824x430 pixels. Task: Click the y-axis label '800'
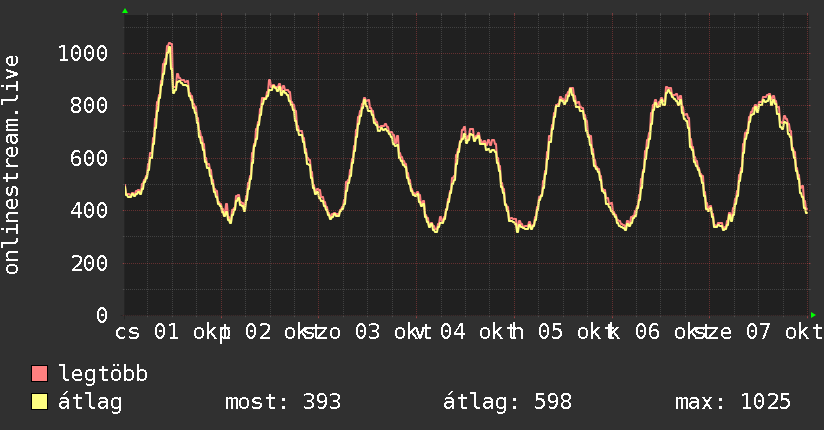tap(89, 105)
